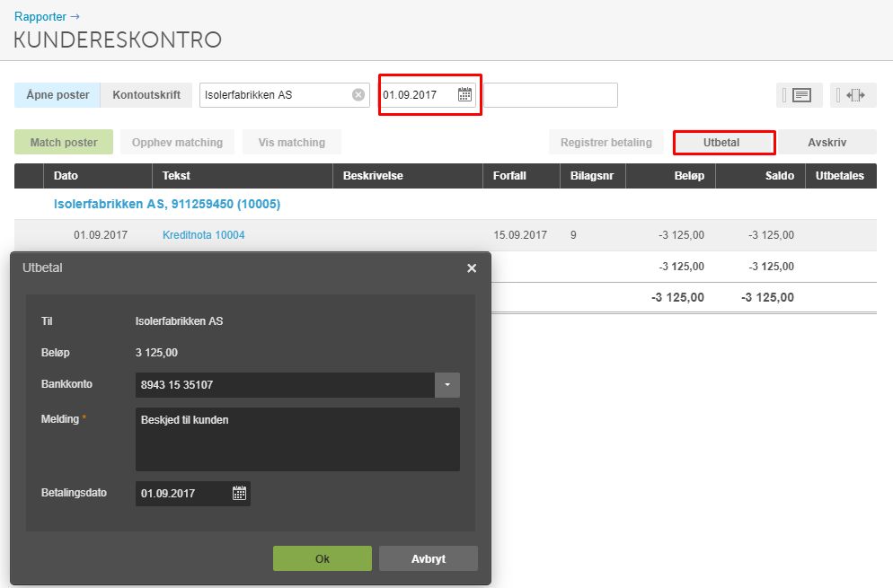Click Registrer betaling button
Viewport: 893px width, 588px height.
coord(606,143)
